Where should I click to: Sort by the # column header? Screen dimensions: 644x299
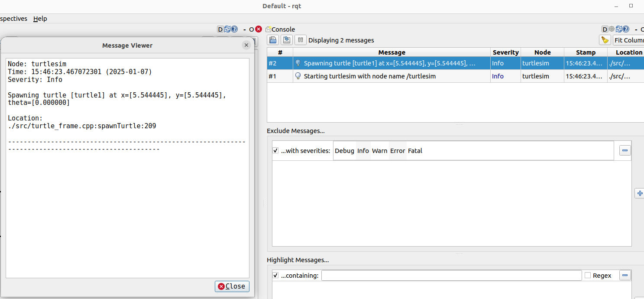tap(280, 52)
